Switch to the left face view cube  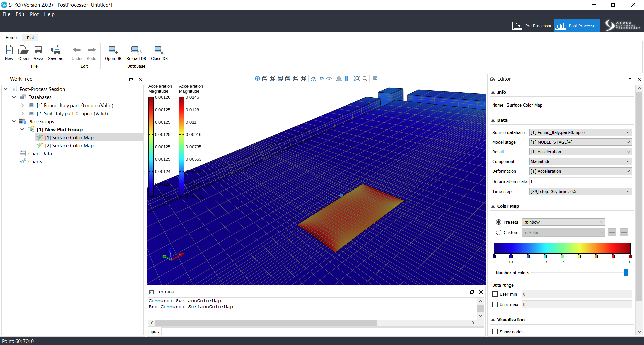[x=296, y=78]
